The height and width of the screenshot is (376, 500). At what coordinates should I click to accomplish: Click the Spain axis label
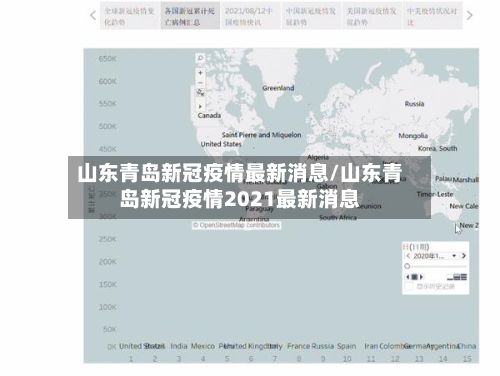[346, 346]
